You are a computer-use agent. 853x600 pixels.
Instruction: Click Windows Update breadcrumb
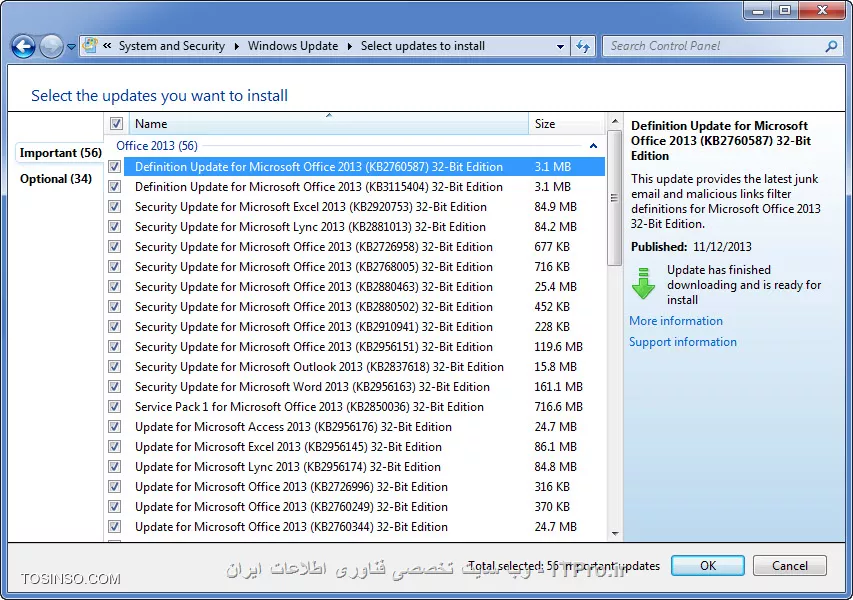293,46
